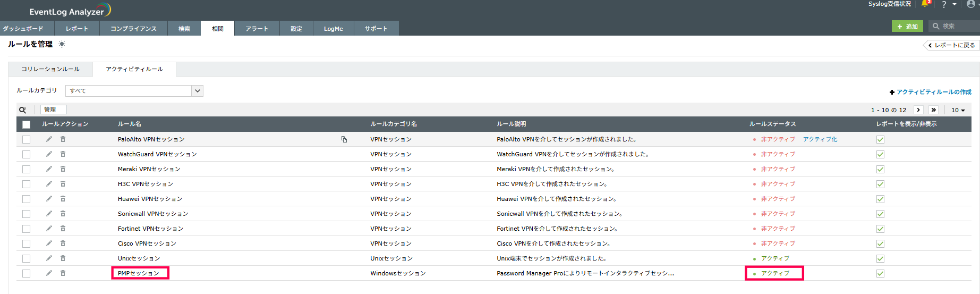Open the サポート tab
980x294 pixels.
click(x=376, y=29)
